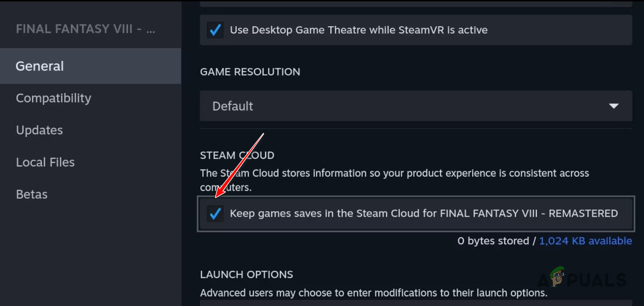Screen dimensions: 644x306
Task: Click the 1,024 KB available link
Action: coord(585,241)
